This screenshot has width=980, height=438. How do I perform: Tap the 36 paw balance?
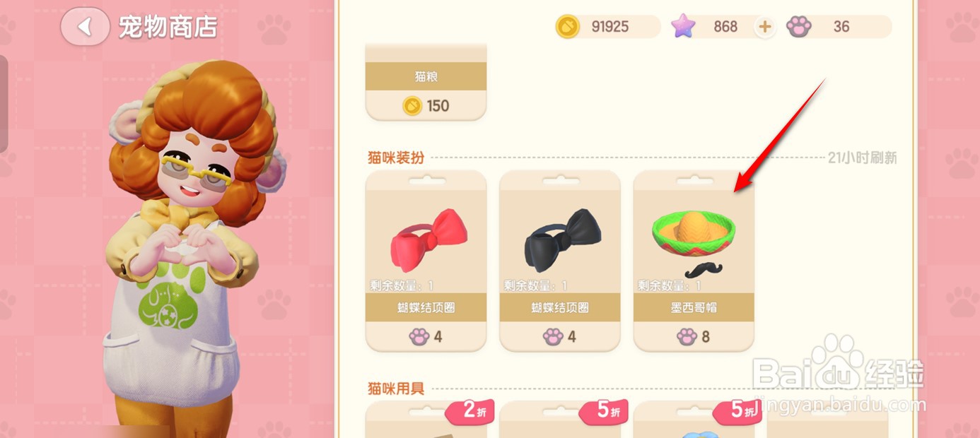pos(841,27)
